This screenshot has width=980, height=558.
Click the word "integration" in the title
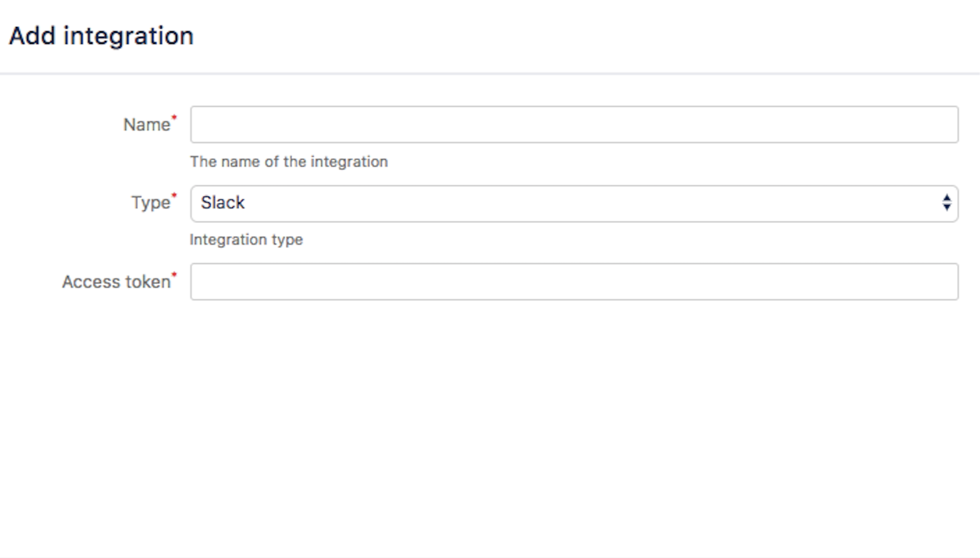(128, 36)
